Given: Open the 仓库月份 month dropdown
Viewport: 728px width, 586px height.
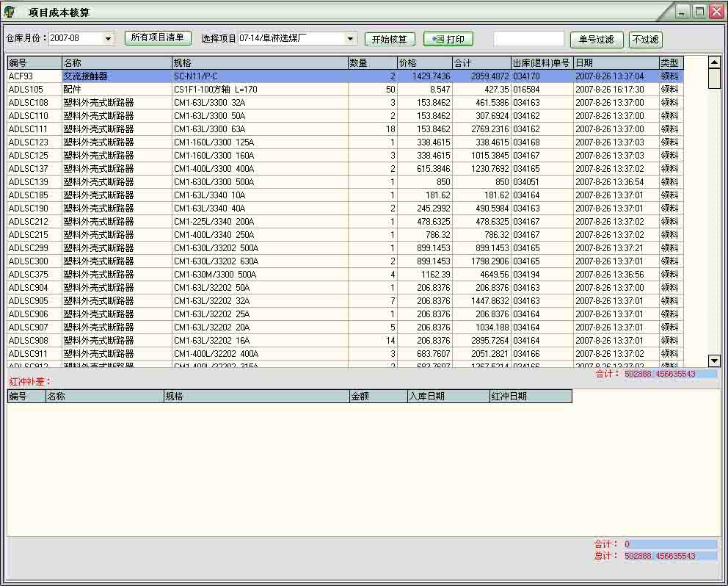Looking at the screenshot, I should (x=109, y=39).
